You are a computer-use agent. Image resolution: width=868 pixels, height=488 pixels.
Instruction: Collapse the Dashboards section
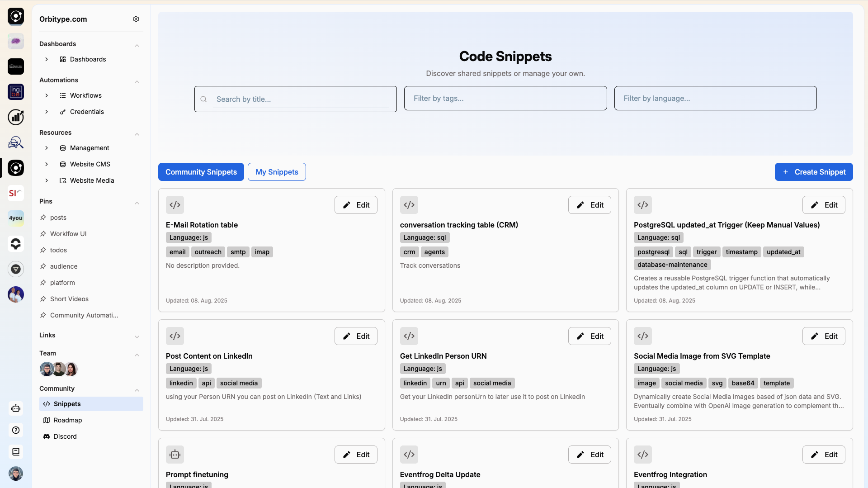137,45
